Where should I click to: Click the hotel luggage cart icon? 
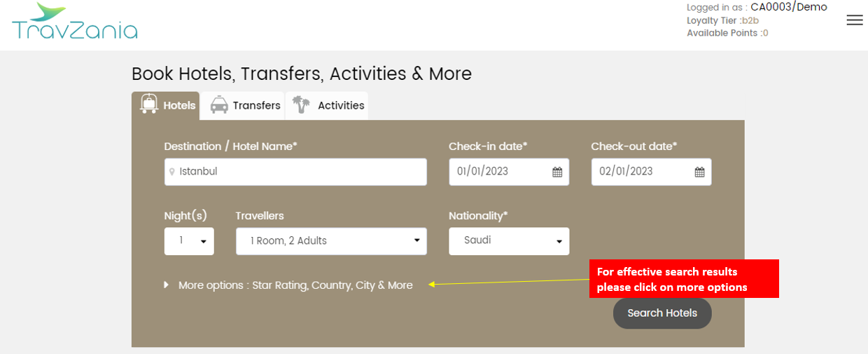pos(148,104)
